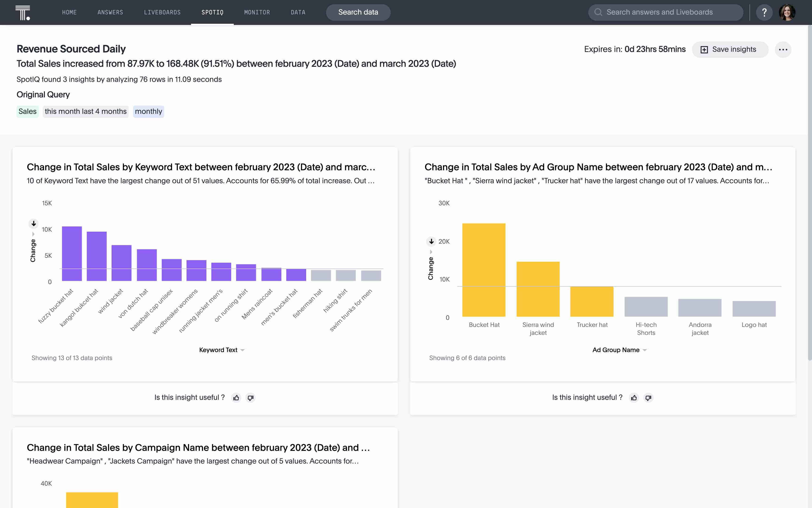
Task: Select the Sierra wind jacket bar
Action: pos(538,289)
